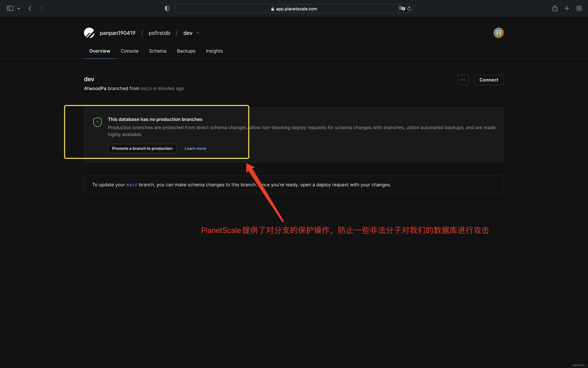Switch to the Console tab
Image resolution: width=588 pixels, height=368 pixels.
(x=129, y=51)
